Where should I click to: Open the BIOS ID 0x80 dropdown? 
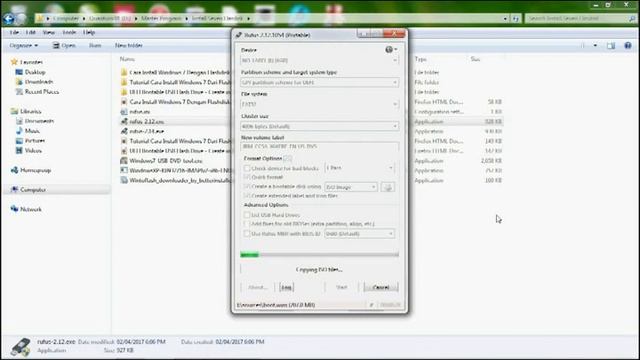359,234
